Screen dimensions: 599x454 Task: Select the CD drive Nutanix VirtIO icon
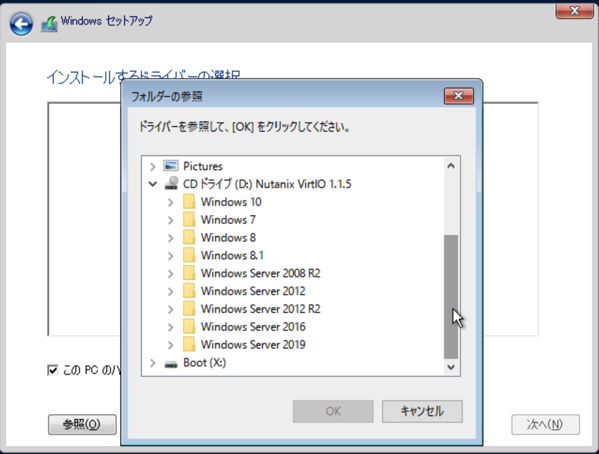point(171,183)
